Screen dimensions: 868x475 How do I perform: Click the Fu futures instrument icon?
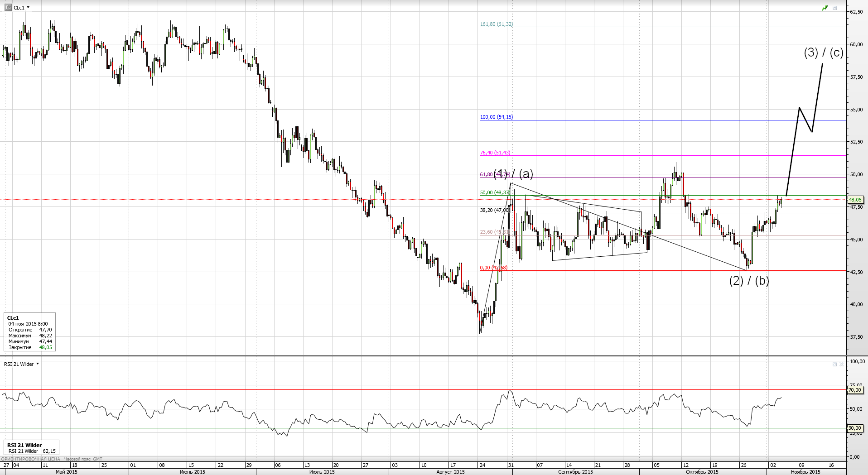(x=8, y=8)
